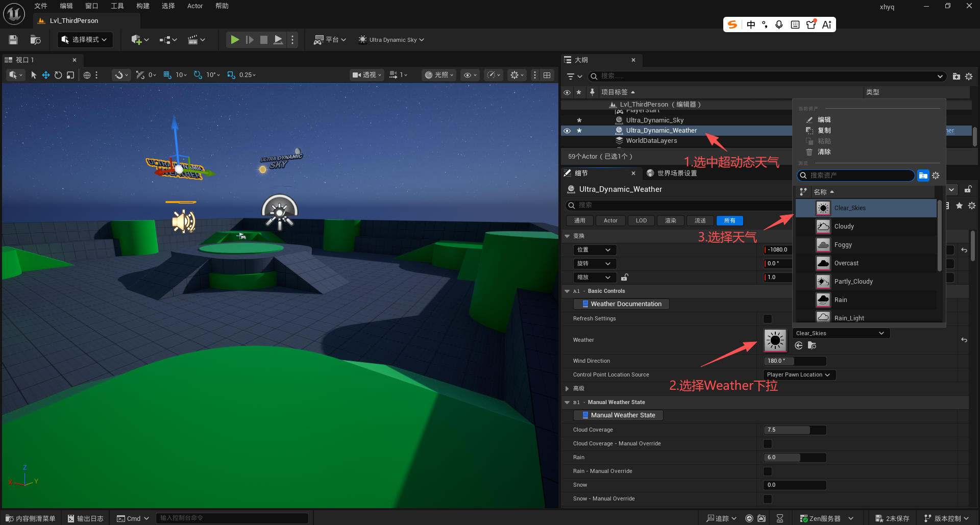Screen dimensions: 980x525
Task: Click the Manual Weather State button
Action: point(618,415)
